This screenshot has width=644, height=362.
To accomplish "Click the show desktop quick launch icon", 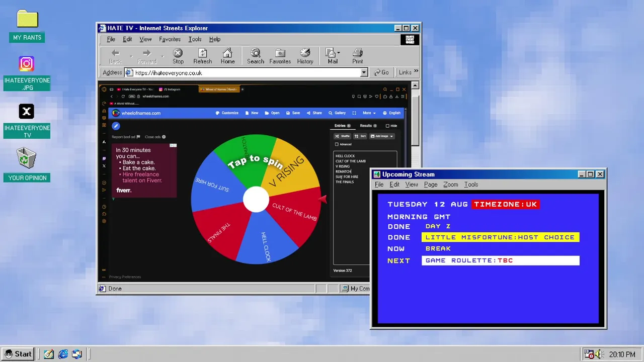I will pyautogui.click(x=77, y=354).
